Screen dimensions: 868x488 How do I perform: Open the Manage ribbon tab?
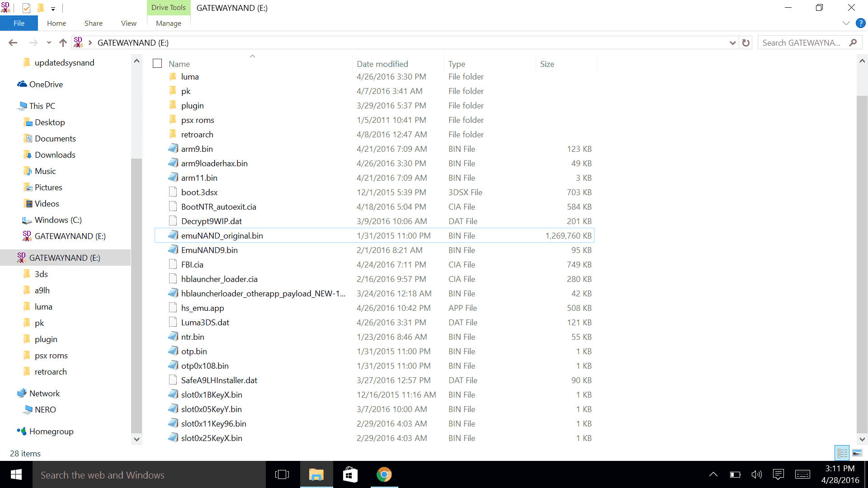coord(169,23)
